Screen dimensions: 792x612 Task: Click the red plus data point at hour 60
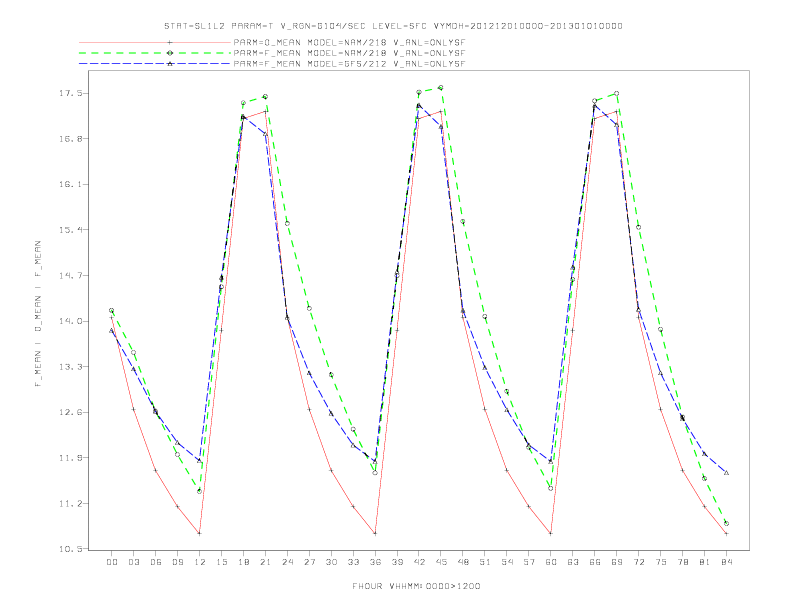pyautogui.click(x=551, y=533)
